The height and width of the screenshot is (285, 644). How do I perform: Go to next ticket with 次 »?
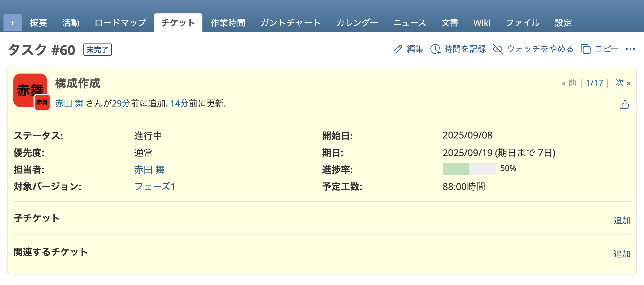point(623,83)
